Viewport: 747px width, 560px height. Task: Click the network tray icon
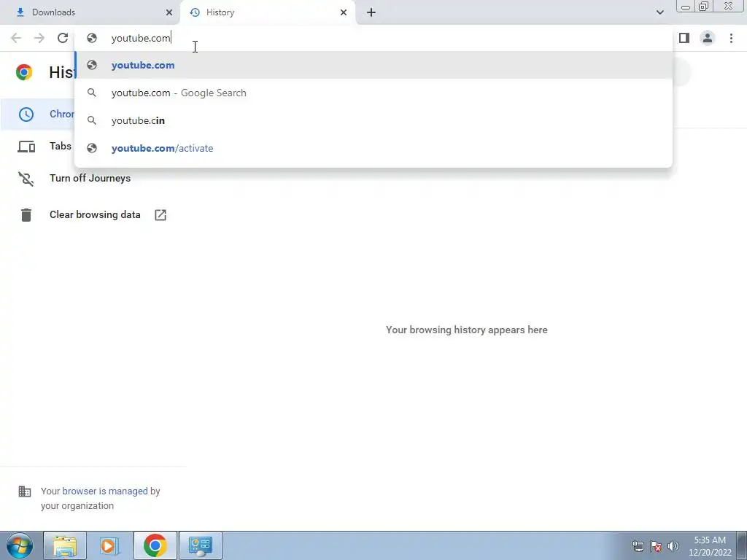coord(638,545)
